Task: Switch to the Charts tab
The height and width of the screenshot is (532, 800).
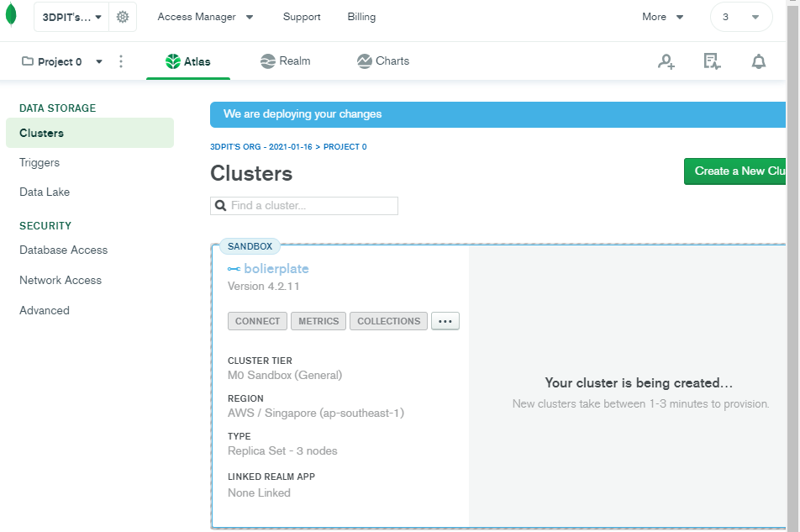Action: click(383, 61)
